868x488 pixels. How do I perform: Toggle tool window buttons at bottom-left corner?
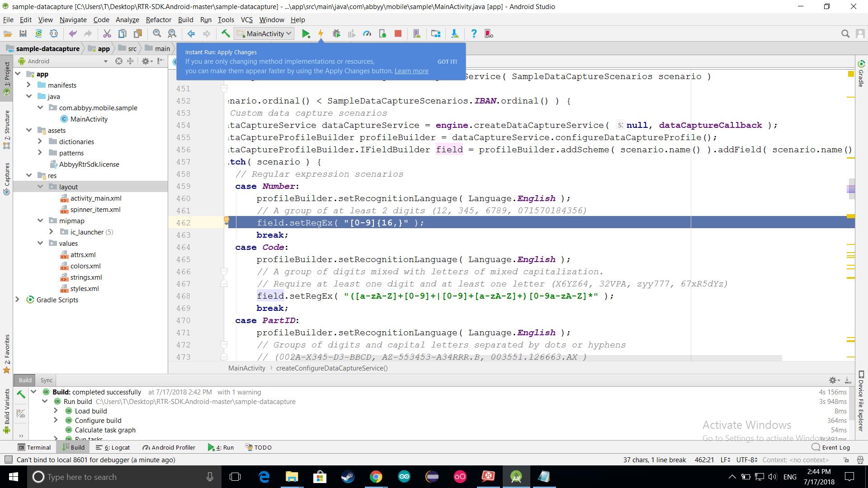pyautogui.click(x=8, y=460)
